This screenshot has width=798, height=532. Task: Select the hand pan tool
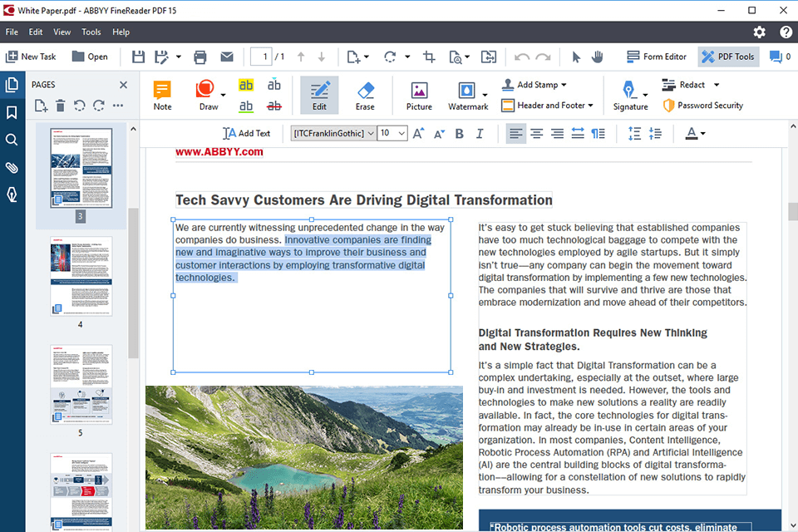tap(597, 57)
